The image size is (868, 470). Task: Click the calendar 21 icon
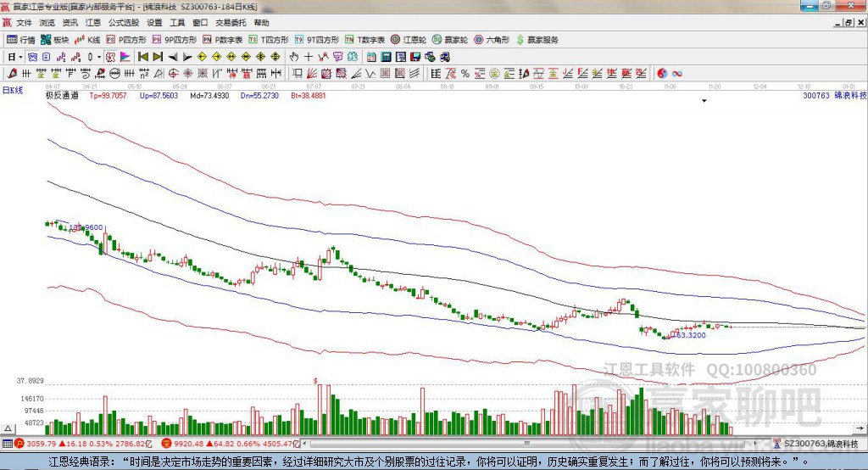[371, 57]
